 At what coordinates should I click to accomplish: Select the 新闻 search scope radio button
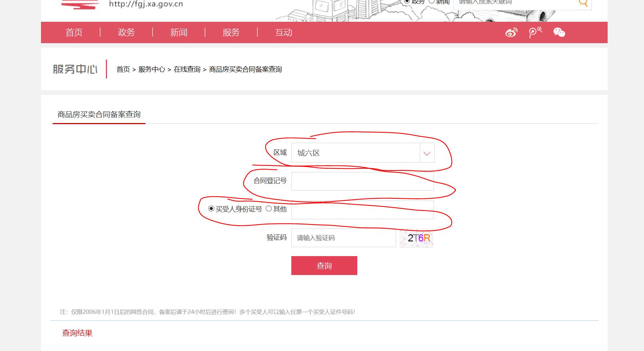tap(431, 1)
